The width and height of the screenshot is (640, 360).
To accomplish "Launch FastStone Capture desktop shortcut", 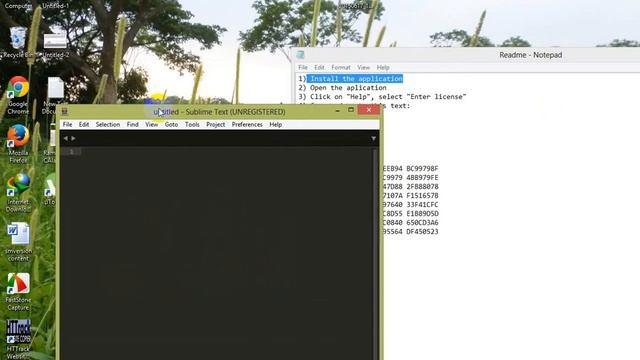I will tap(18, 291).
